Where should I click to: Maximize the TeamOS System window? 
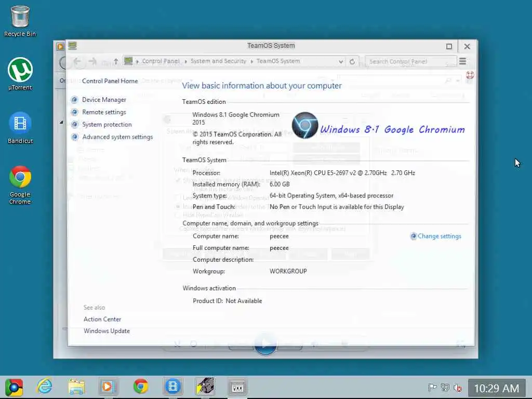[449, 46]
